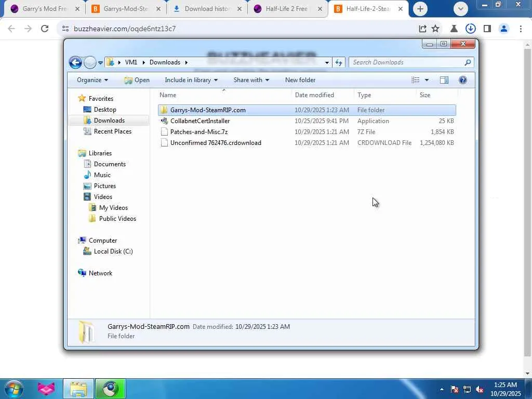Click the Windows Explorer taskbar icon
Screen dimensions: 532x399
[78, 389]
